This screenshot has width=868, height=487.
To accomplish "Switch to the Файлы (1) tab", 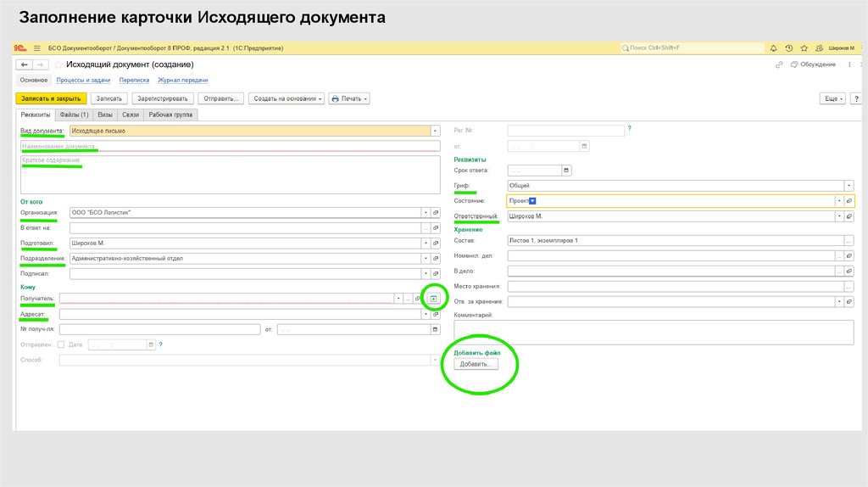I will pyautogui.click(x=75, y=115).
